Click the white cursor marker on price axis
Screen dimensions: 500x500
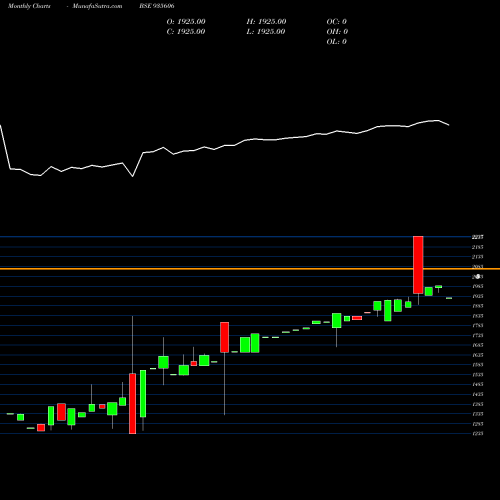tap(478, 276)
